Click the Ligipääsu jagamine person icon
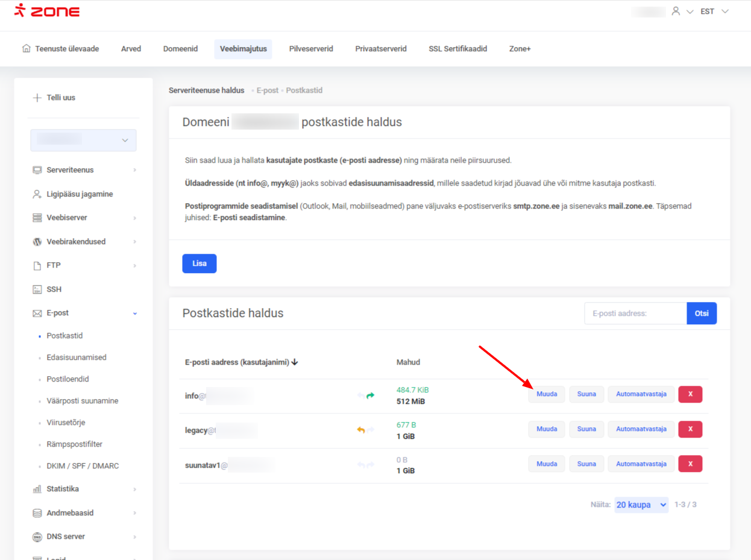 pyautogui.click(x=37, y=194)
